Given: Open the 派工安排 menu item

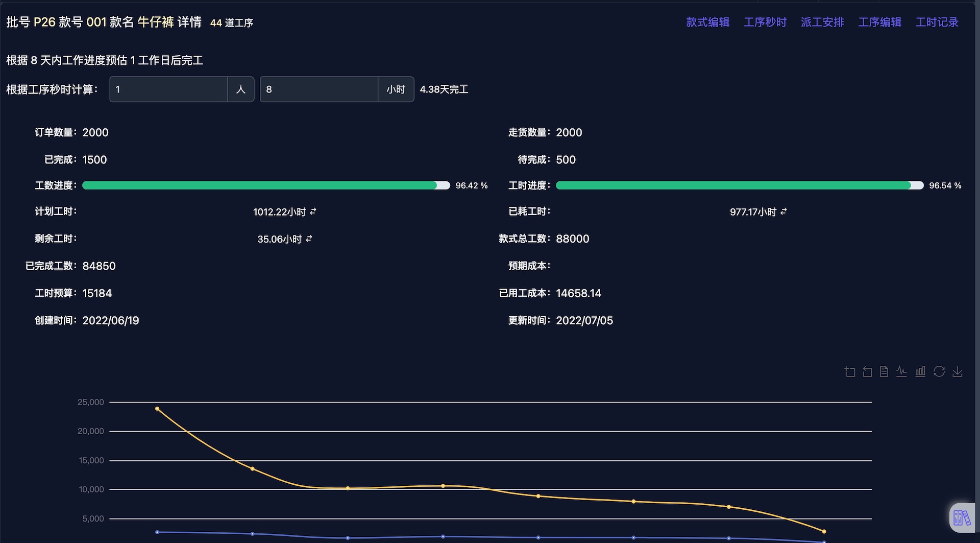Looking at the screenshot, I should tap(822, 22).
